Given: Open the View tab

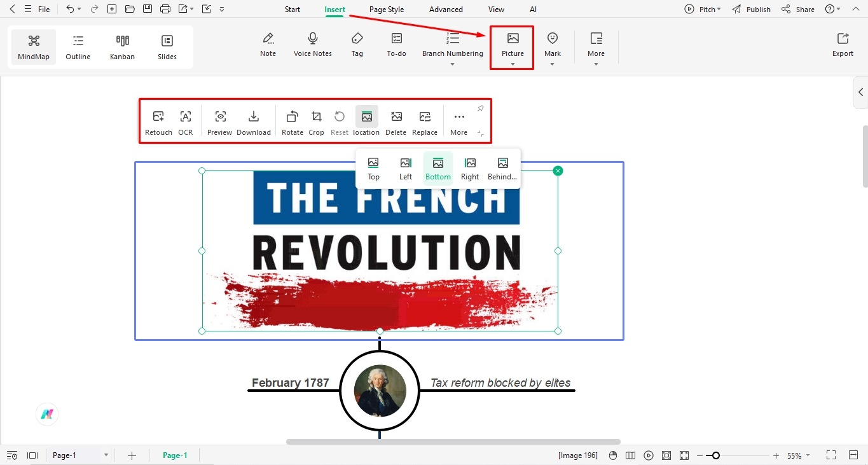Looking at the screenshot, I should point(496,10).
